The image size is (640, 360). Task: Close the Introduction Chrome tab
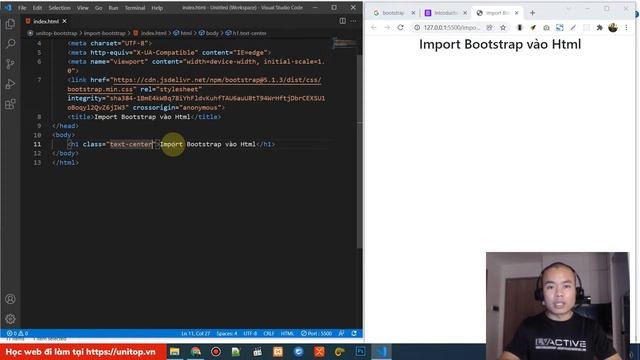click(465, 13)
